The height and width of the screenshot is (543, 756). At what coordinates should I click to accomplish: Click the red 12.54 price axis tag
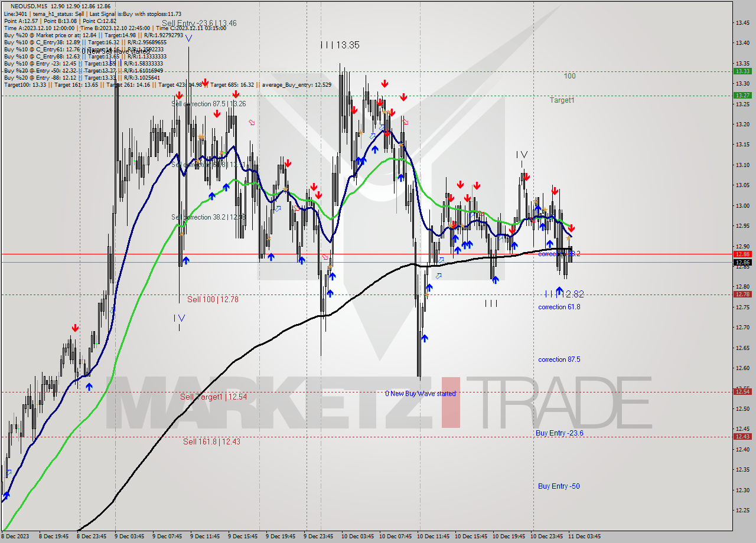point(742,391)
